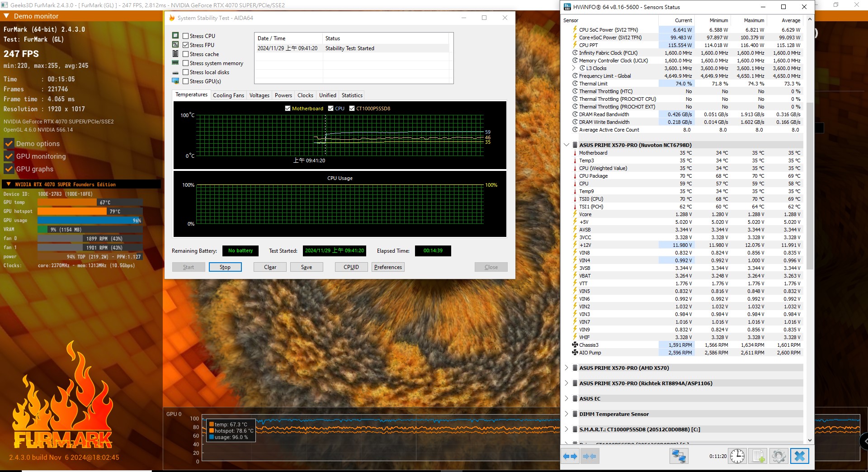
Task: Click HWiNFO logging sheet with plus icon
Action: pos(758,456)
